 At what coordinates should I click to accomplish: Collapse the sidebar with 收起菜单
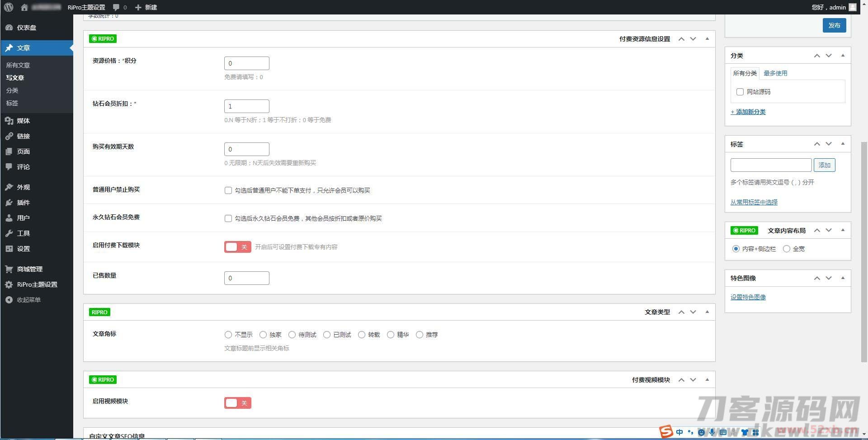point(28,300)
